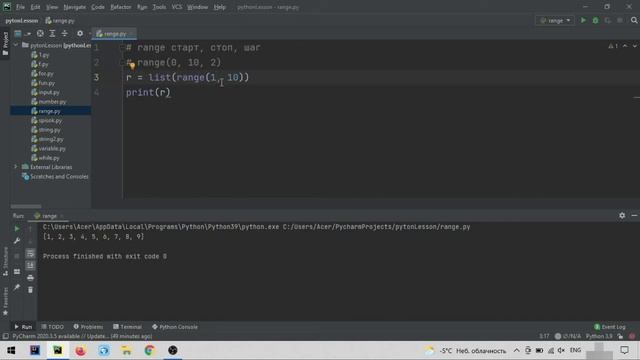
Task: Open Windows notification center icon
Action: tap(624, 350)
